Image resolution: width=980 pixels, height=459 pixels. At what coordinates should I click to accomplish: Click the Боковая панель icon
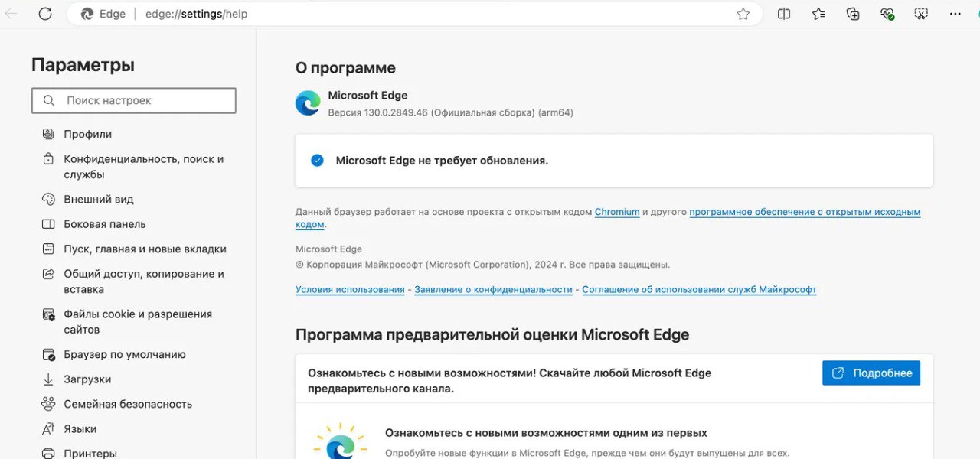(48, 224)
